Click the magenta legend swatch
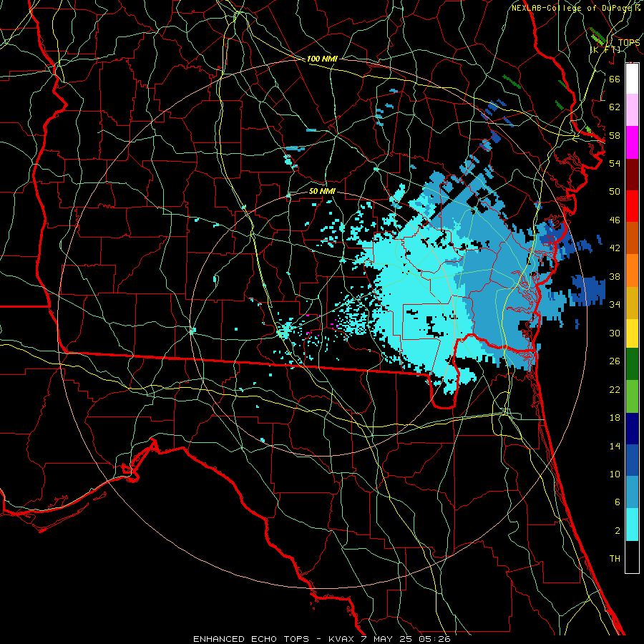644x644 pixels. tap(632, 142)
